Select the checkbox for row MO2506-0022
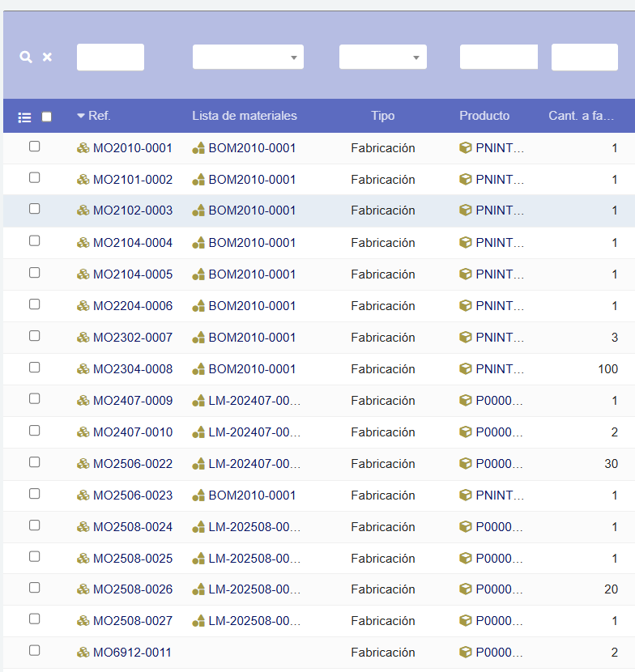This screenshot has height=672, width=635. pyautogui.click(x=35, y=462)
